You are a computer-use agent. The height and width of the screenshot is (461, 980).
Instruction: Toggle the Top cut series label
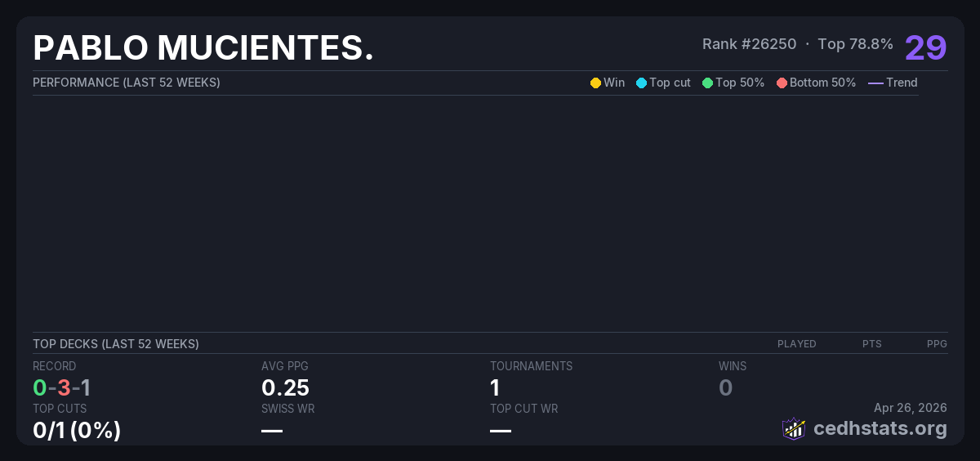click(670, 83)
